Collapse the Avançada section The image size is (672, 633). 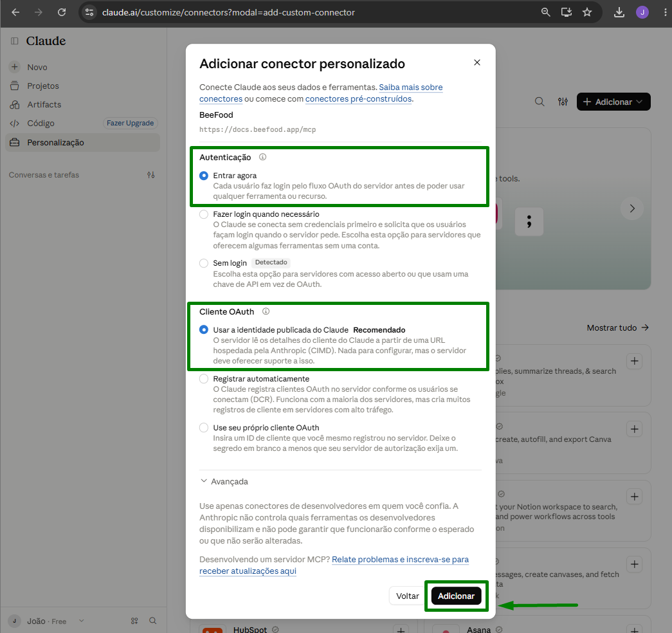point(224,481)
